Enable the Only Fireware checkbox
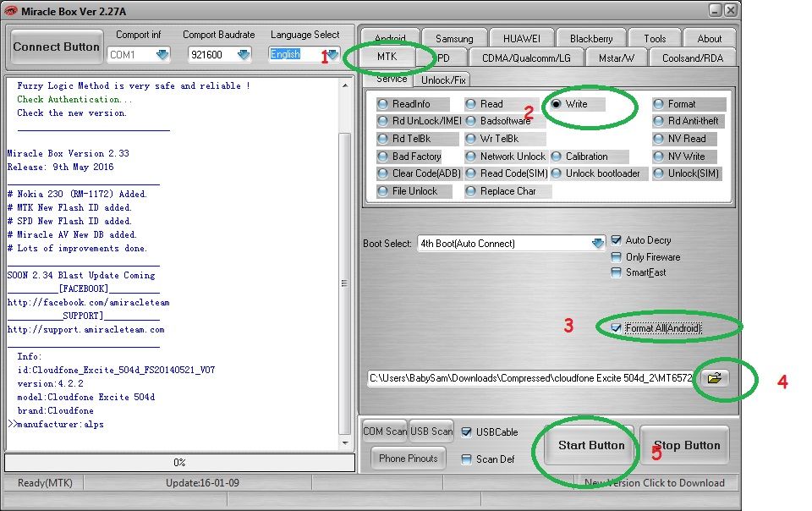The image size is (812, 511). (x=617, y=257)
